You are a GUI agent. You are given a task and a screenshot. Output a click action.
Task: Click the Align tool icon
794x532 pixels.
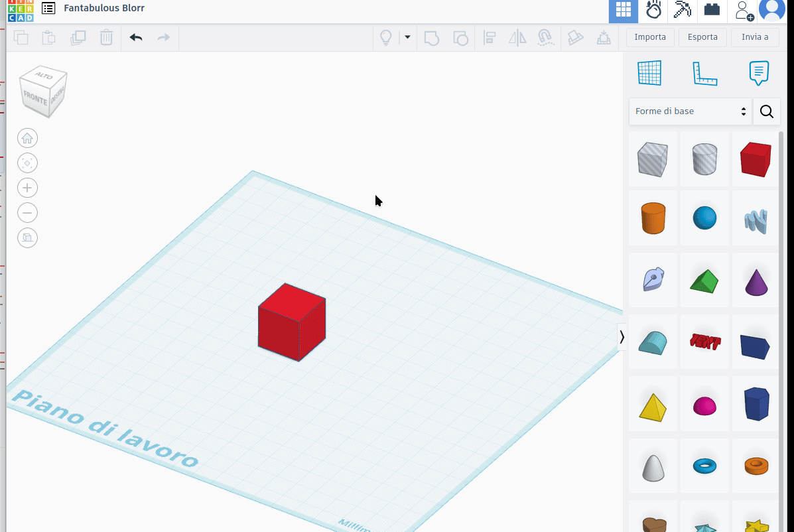click(x=489, y=37)
